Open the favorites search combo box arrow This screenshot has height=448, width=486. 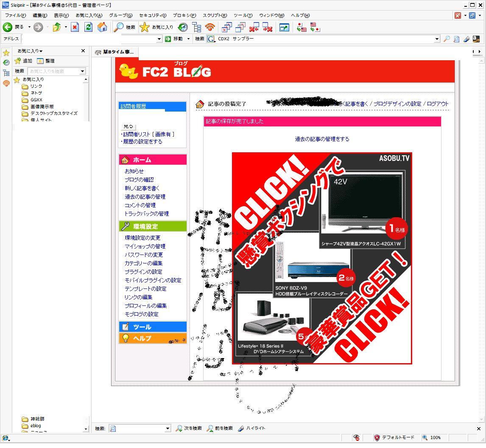tap(82, 71)
